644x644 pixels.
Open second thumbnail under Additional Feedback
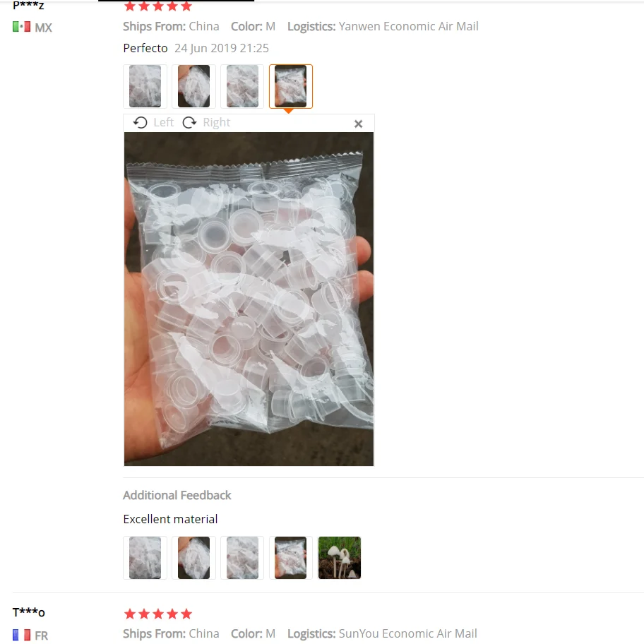coord(194,558)
